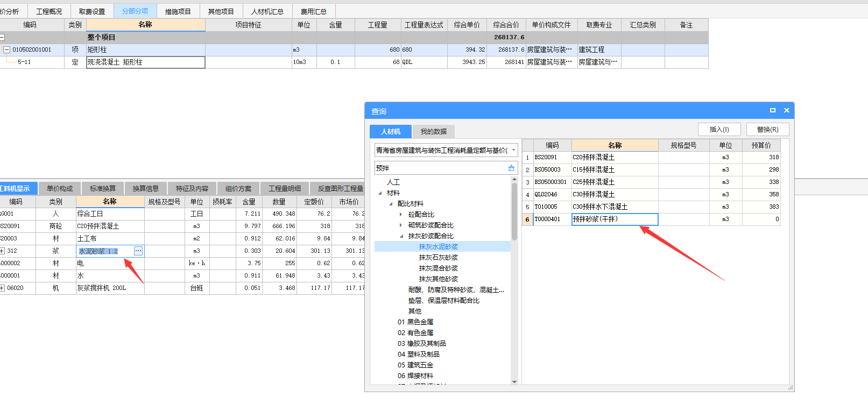
Task: Open the 反查图形工程量 bottom tab
Action: coord(338,188)
